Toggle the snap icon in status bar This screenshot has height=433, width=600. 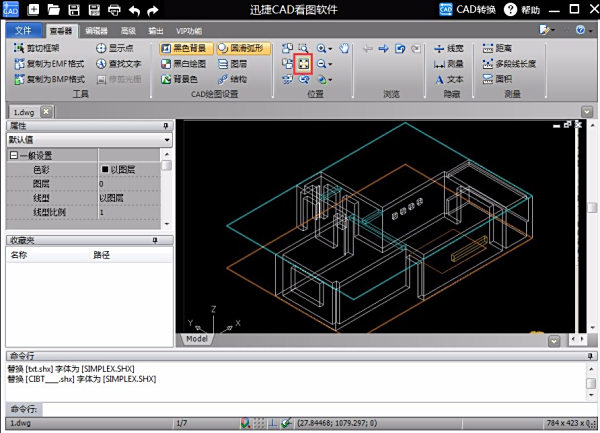click(245, 423)
